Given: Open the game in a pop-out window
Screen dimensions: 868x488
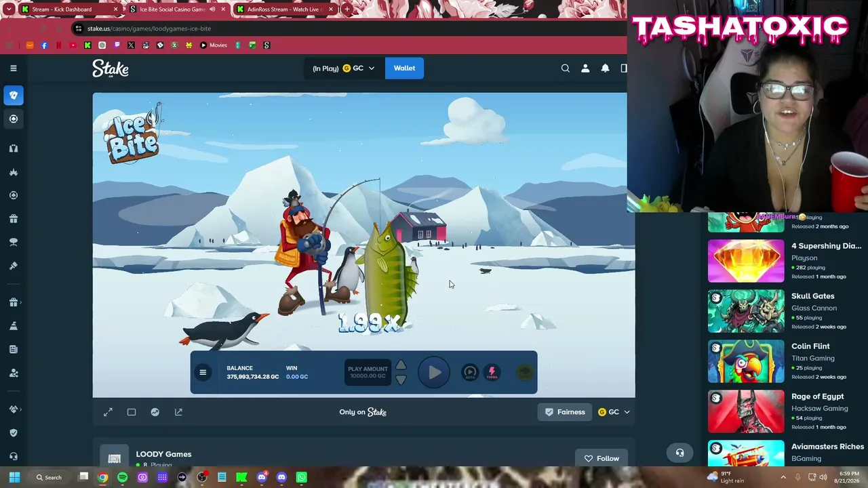Looking at the screenshot, I should coord(178,412).
